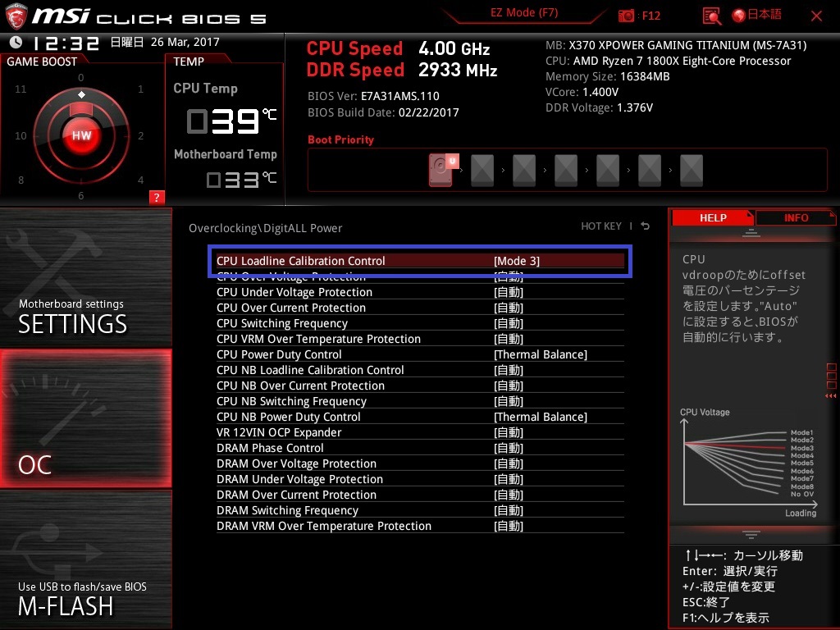Switch to EZ Mode (F7)
The height and width of the screenshot is (630, 840).
[x=524, y=13]
